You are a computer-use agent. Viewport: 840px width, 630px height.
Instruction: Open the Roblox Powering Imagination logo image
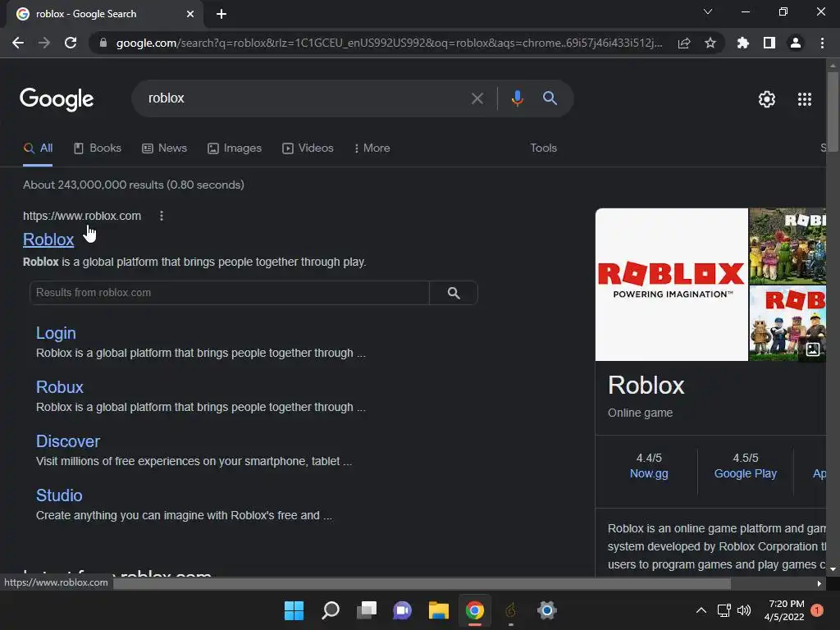coord(672,285)
